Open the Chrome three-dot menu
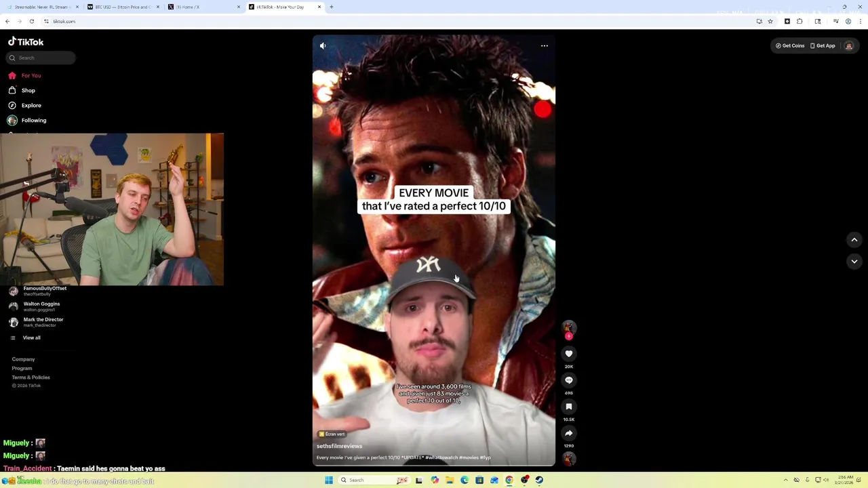This screenshot has width=868, height=488. coord(861,21)
